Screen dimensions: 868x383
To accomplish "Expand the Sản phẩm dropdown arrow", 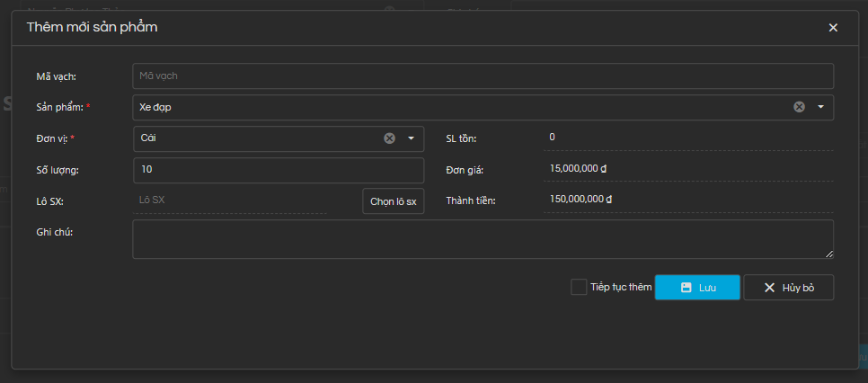I will 820,107.
